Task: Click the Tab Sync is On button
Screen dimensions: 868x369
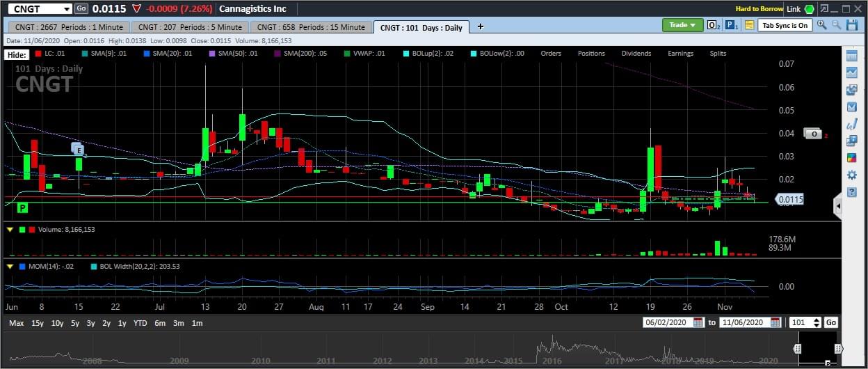Action: pyautogui.click(x=785, y=25)
